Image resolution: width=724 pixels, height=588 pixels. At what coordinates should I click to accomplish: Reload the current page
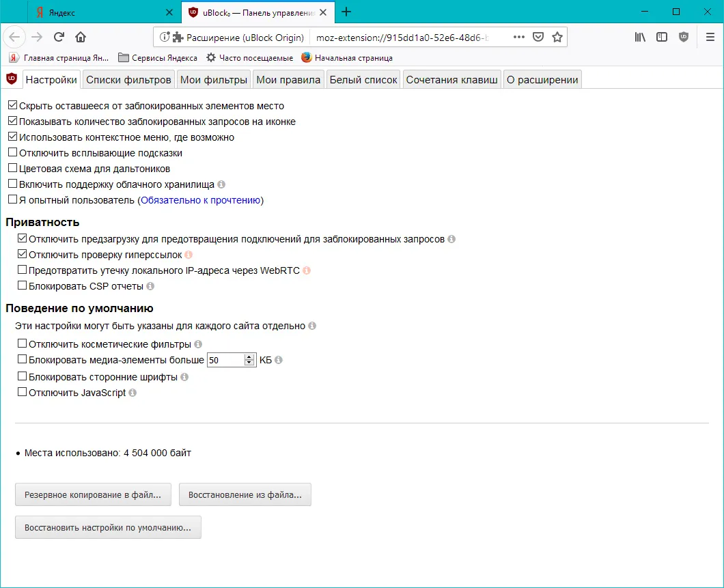[x=59, y=37]
